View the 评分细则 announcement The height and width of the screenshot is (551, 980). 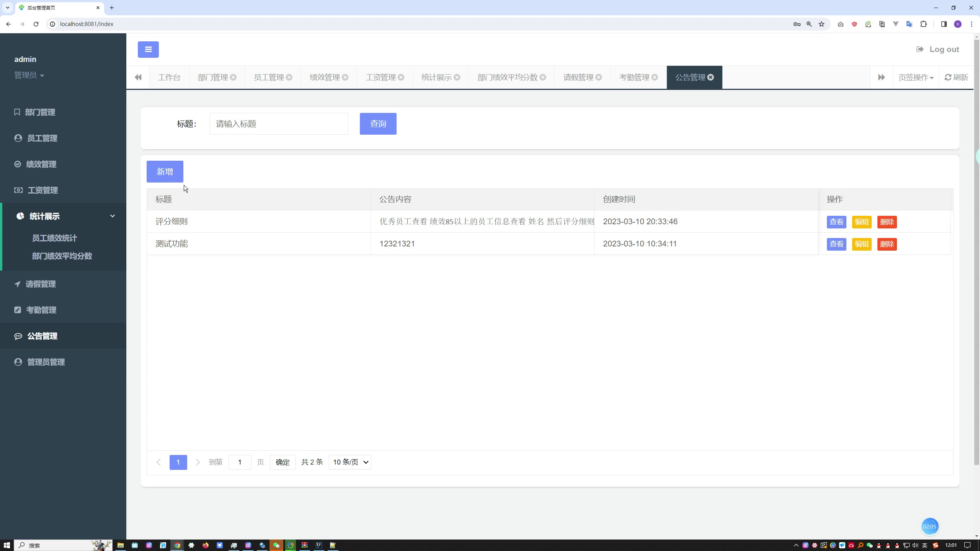tap(836, 222)
